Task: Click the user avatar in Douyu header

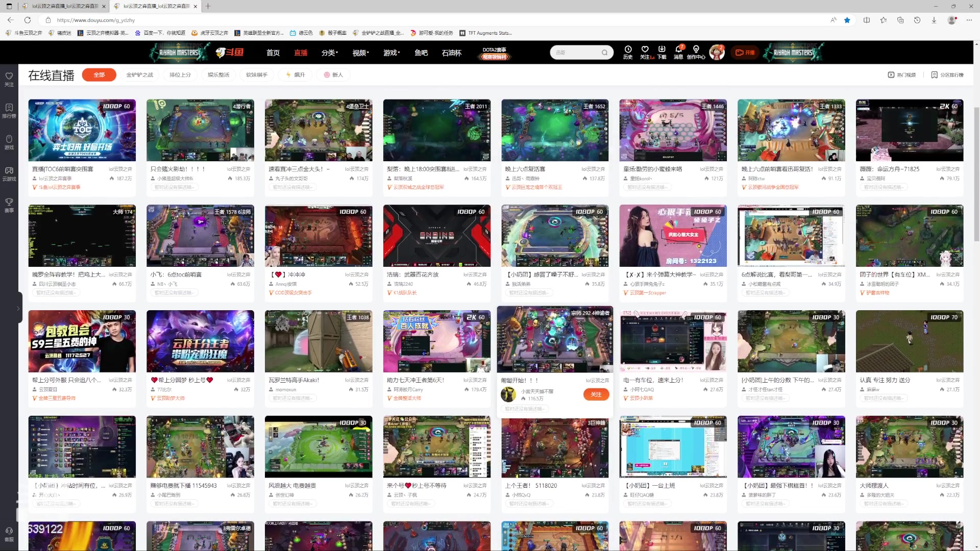Action: click(x=717, y=52)
